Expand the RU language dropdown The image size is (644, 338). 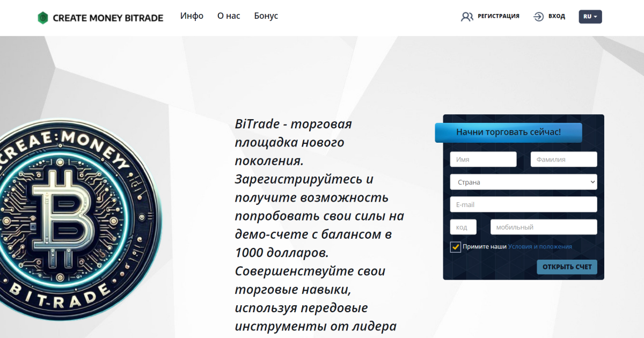pyautogui.click(x=590, y=17)
